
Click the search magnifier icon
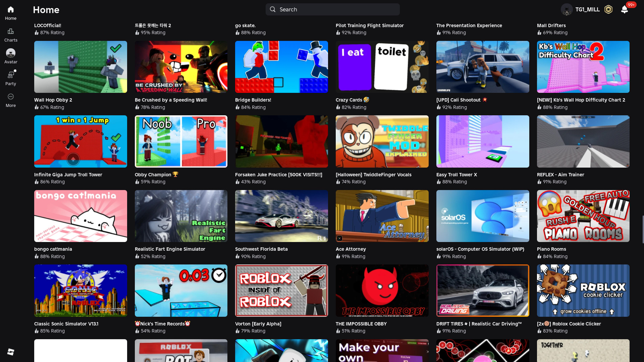point(273,9)
